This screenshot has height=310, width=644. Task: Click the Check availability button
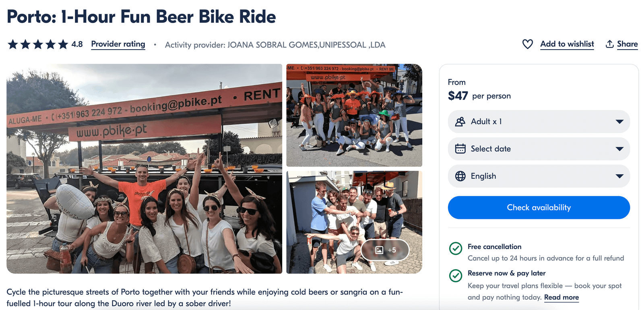[x=539, y=207]
